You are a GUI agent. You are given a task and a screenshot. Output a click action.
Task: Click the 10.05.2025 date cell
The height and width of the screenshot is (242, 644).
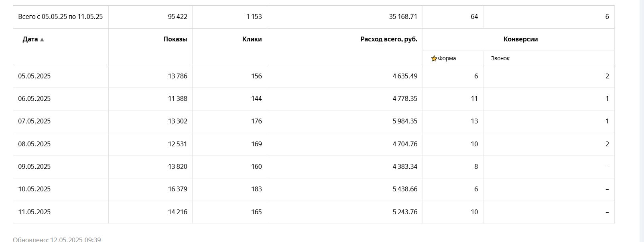click(x=35, y=189)
